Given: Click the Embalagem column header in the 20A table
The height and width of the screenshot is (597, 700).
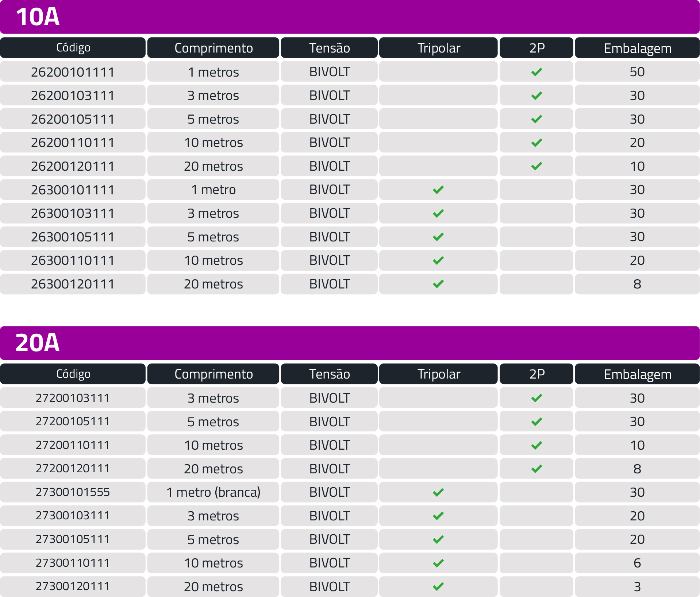Looking at the screenshot, I should tap(637, 374).
